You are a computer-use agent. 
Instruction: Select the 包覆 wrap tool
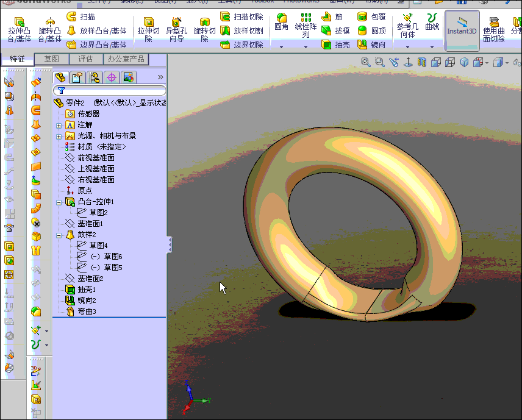(x=371, y=16)
